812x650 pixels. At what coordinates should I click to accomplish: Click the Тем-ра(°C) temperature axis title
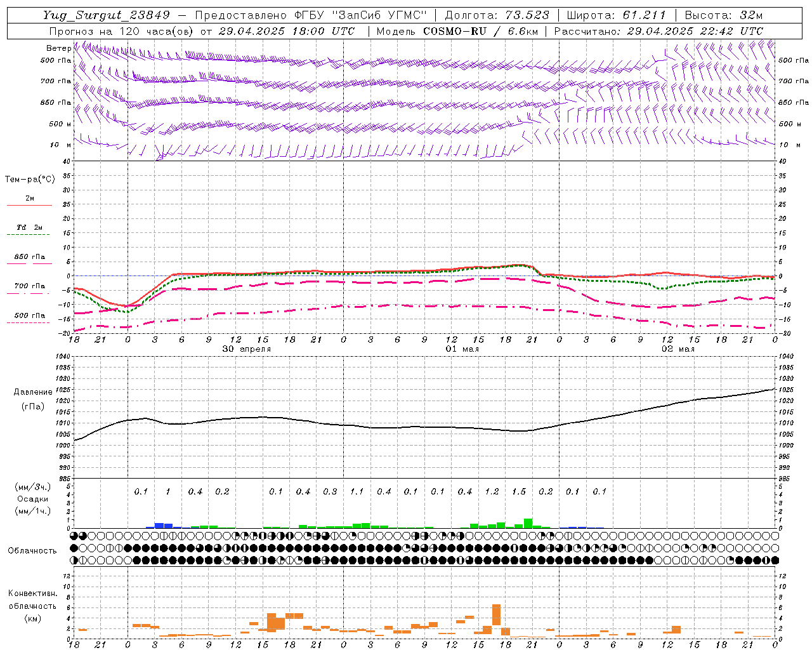point(30,180)
